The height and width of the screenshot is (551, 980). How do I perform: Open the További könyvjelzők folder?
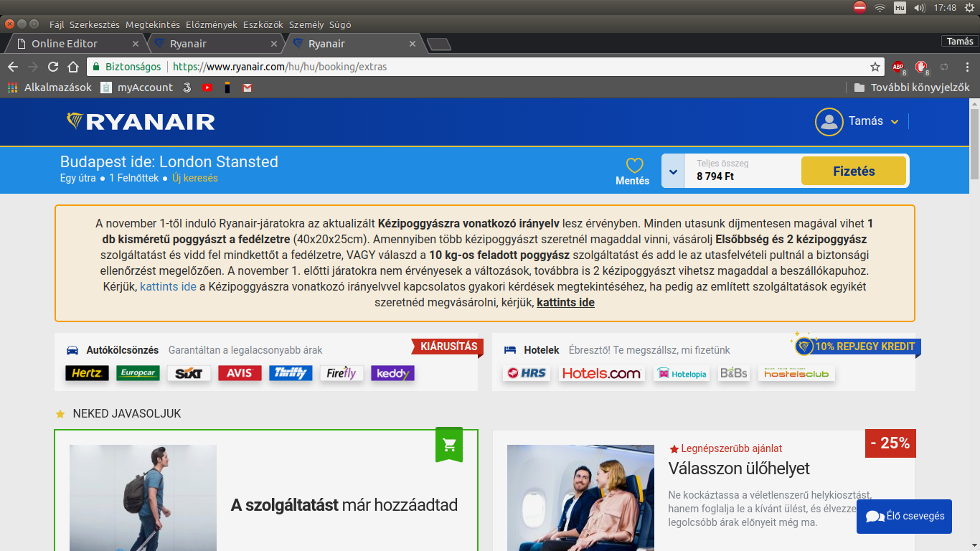click(x=912, y=88)
